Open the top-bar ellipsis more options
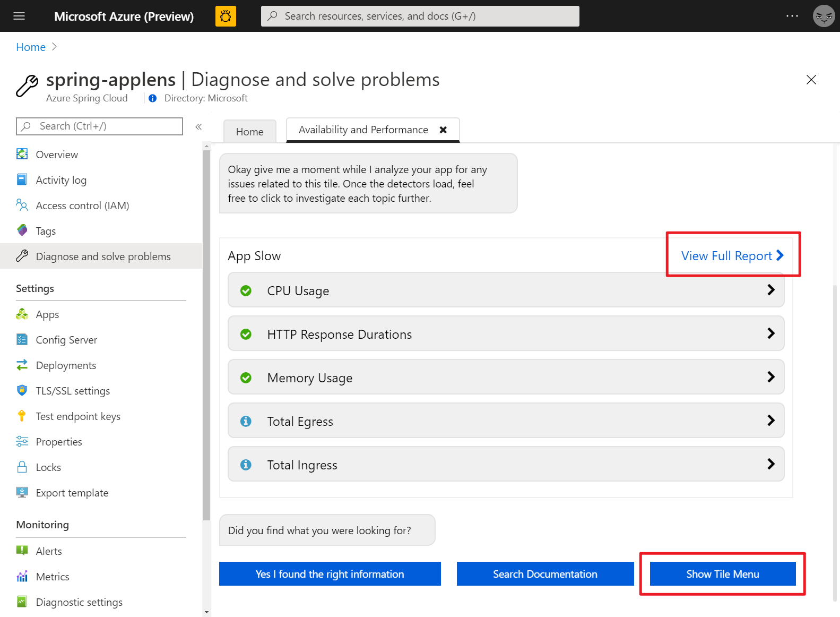The height and width of the screenshot is (617, 840). pyautogui.click(x=792, y=16)
